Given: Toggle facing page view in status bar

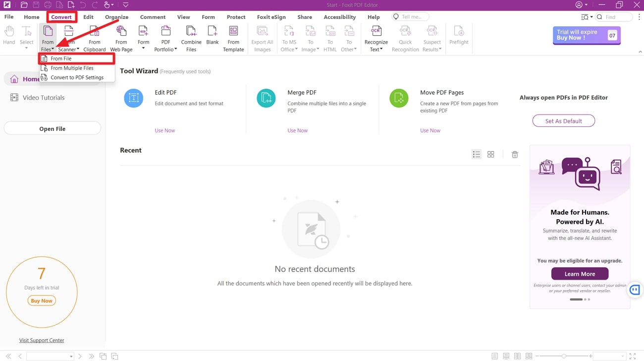Looking at the screenshot, I should point(517,356).
